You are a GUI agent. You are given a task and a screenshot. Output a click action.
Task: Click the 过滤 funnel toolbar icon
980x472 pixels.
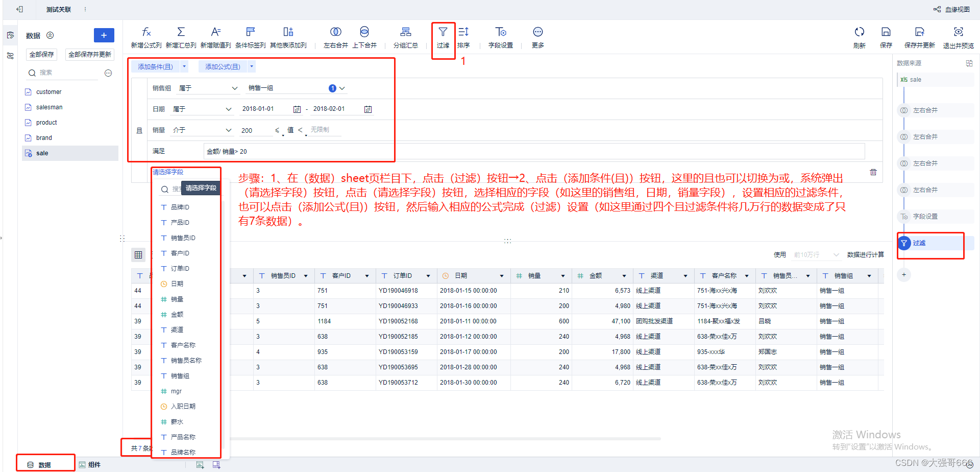tap(443, 32)
